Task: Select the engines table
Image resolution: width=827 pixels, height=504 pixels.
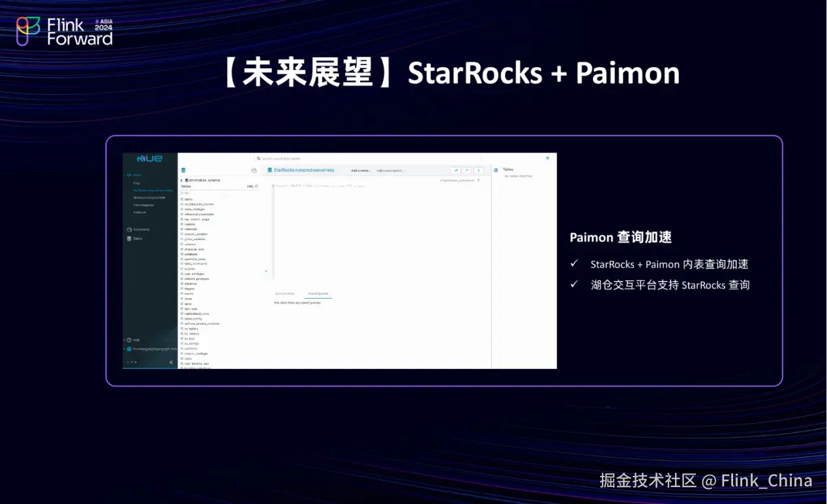Action: click(x=188, y=269)
